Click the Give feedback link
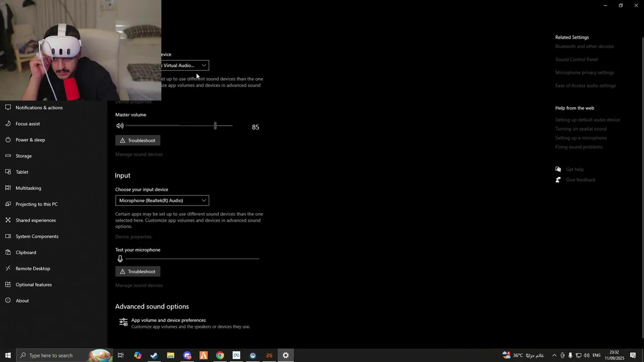Image resolution: width=644 pixels, height=362 pixels. 581,180
